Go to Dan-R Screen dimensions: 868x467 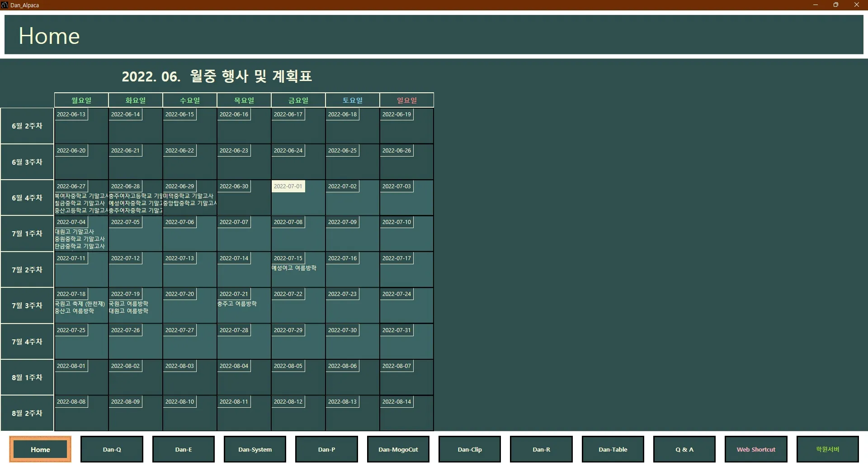tap(541, 449)
